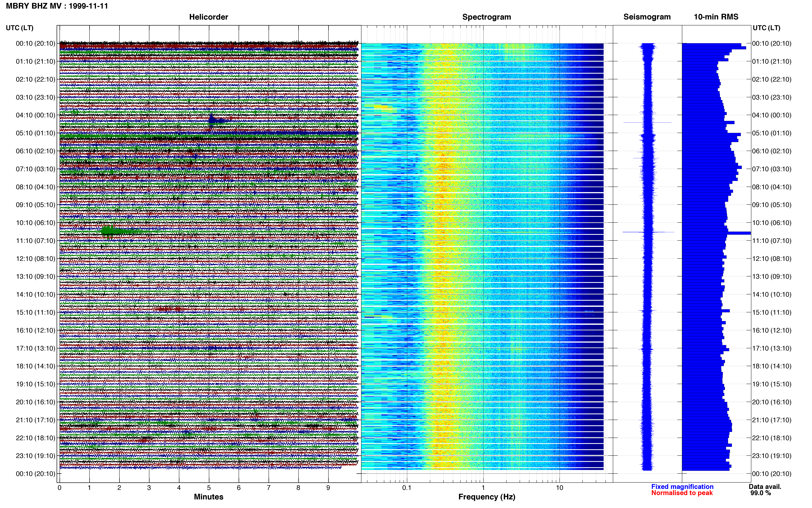This screenshot has height=508, width=812.
Task: Click the right UTC (LT) axis label
Action: point(766,28)
